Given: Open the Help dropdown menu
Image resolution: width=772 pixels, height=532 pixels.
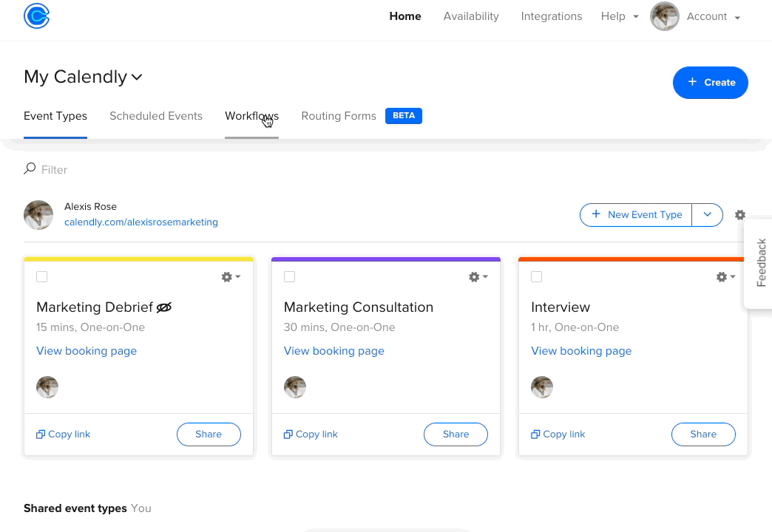Looking at the screenshot, I should [620, 16].
